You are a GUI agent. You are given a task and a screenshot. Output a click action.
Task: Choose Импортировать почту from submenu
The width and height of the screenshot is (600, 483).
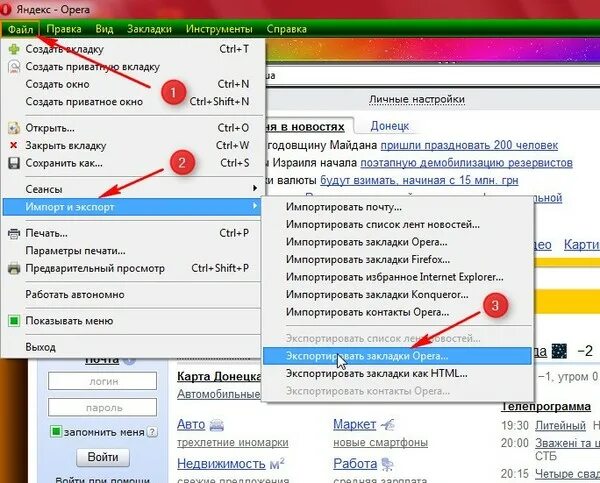(397, 207)
